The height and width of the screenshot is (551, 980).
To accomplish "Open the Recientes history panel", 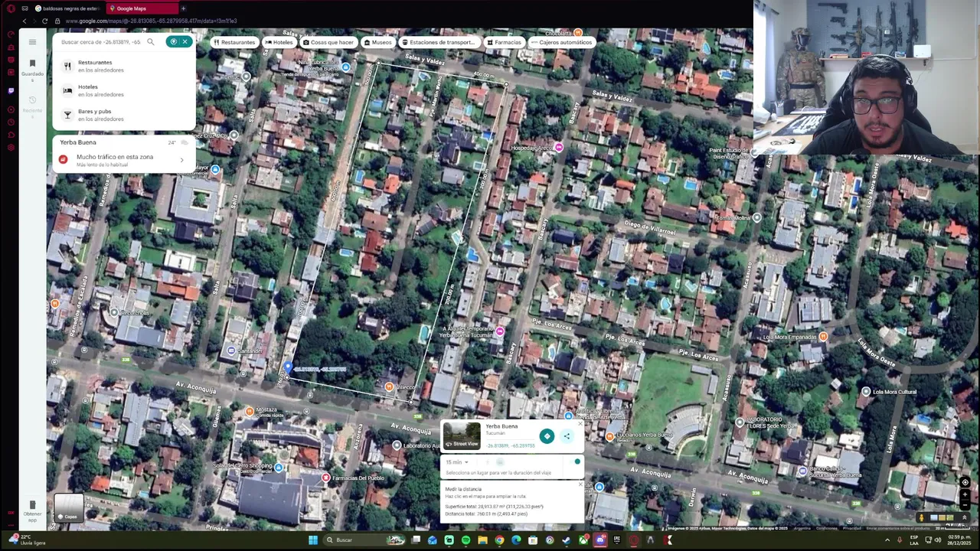I will [x=32, y=105].
